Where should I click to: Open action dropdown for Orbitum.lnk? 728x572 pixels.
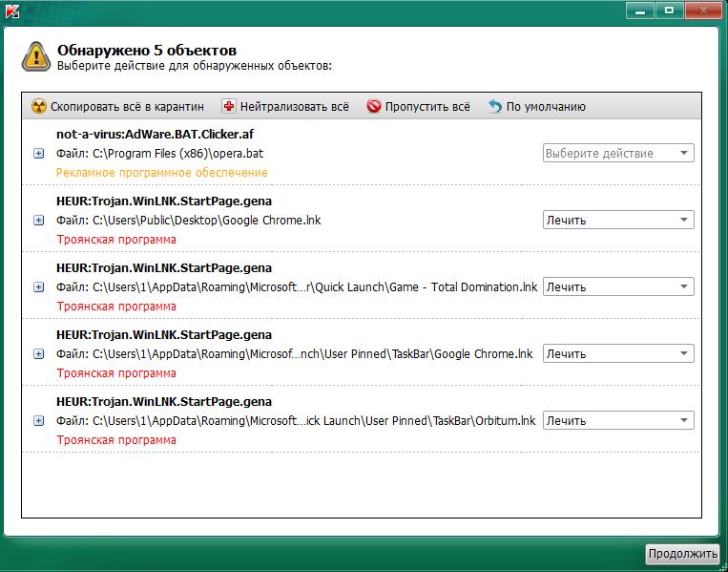(x=617, y=421)
